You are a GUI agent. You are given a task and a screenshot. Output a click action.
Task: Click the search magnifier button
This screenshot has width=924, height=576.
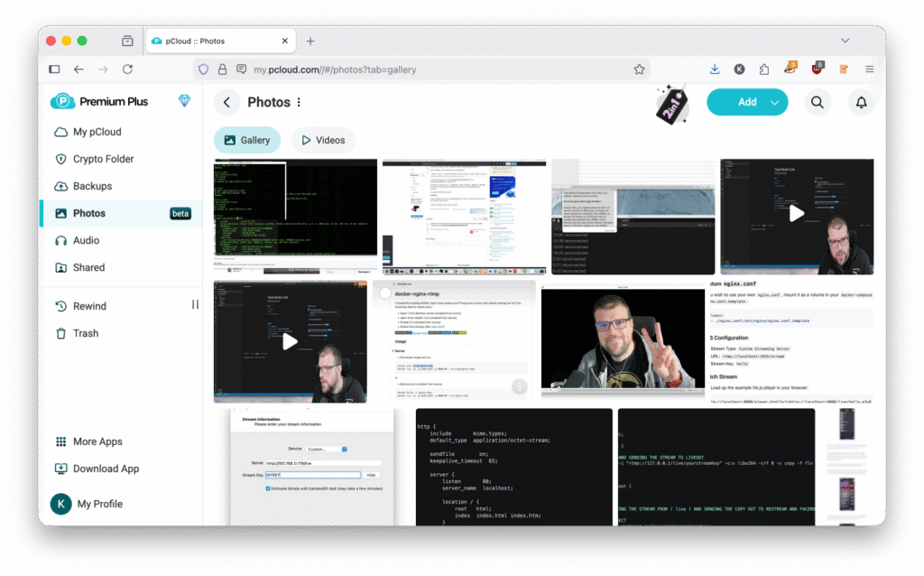(x=818, y=102)
